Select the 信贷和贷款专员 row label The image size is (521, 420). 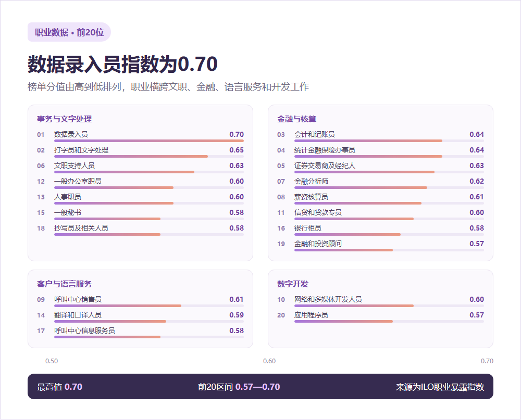[x=318, y=212]
